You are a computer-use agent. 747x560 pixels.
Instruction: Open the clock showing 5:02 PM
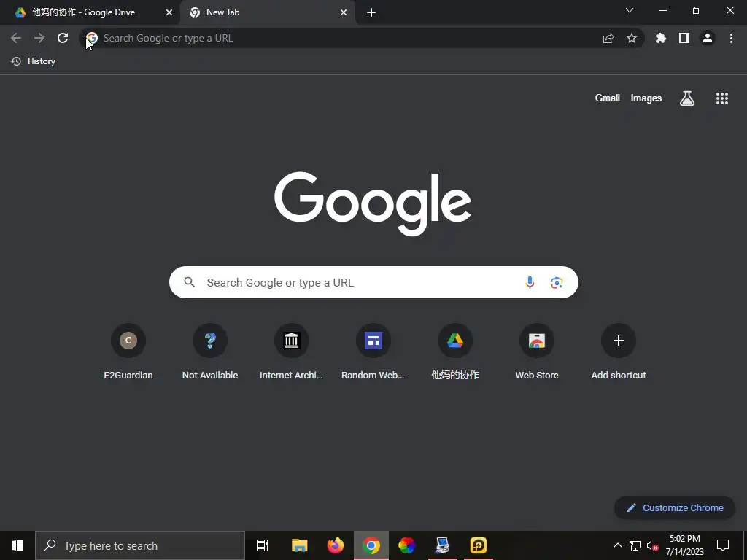pos(684,545)
